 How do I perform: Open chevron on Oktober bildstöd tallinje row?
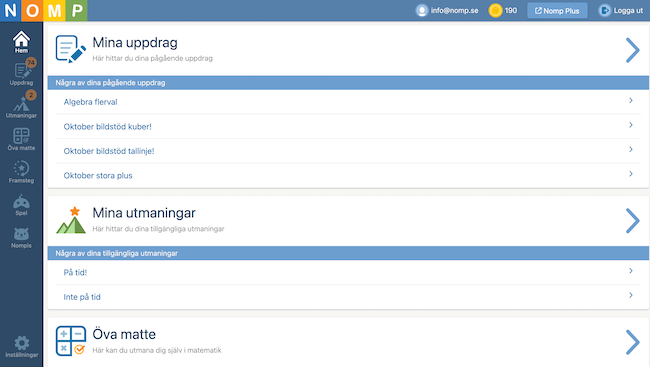(x=631, y=149)
